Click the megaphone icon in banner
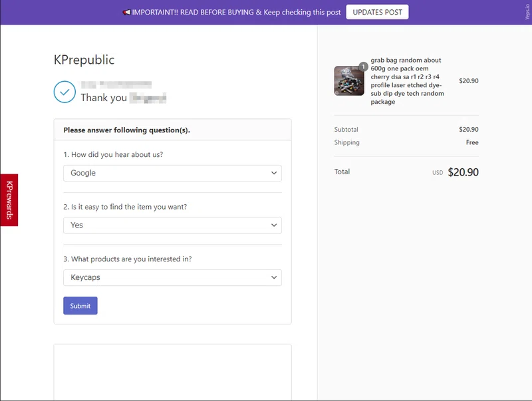 (126, 13)
